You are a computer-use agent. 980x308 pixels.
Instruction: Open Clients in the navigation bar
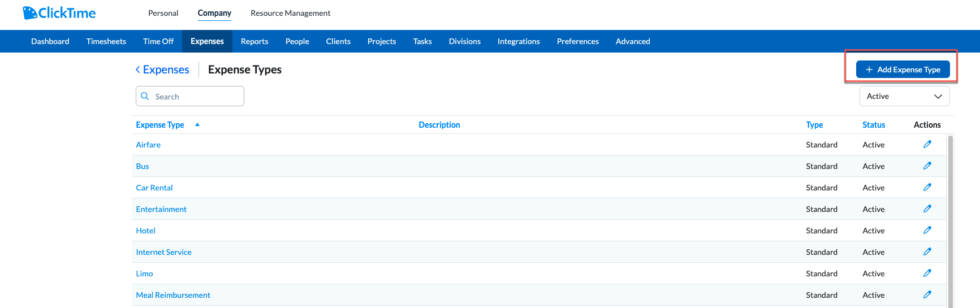338,41
